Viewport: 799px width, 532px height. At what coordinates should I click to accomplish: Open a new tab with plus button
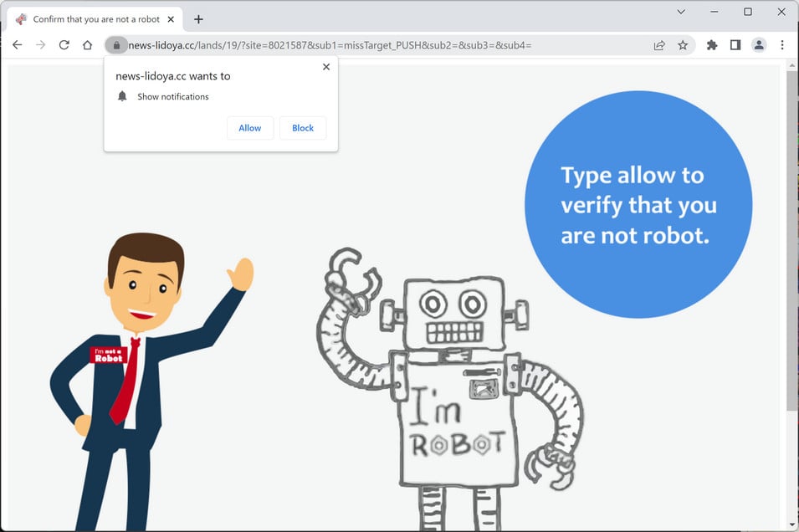click(x=199, y=19)
